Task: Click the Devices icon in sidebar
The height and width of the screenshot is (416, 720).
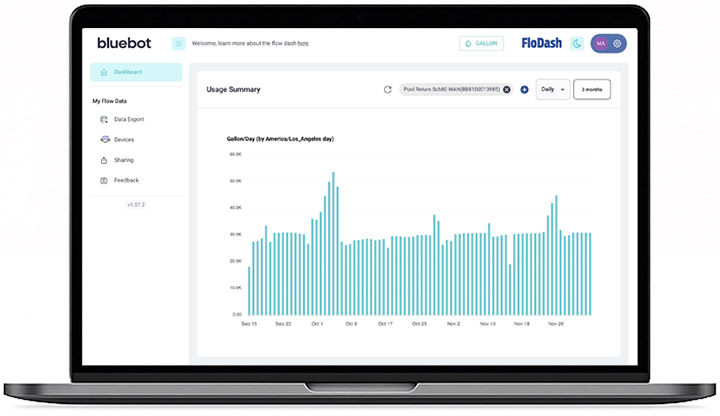Action: (104, 140)
